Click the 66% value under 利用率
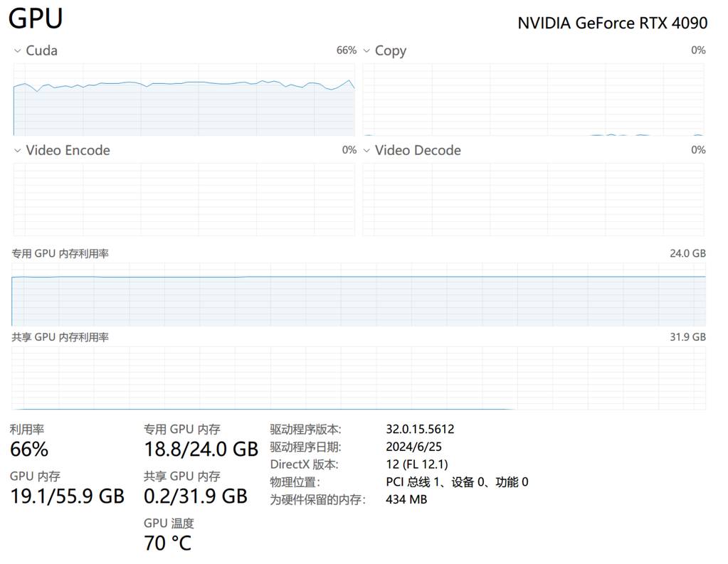Image resolution: width=728 pixels, height=564 pixels. (29, 449)
